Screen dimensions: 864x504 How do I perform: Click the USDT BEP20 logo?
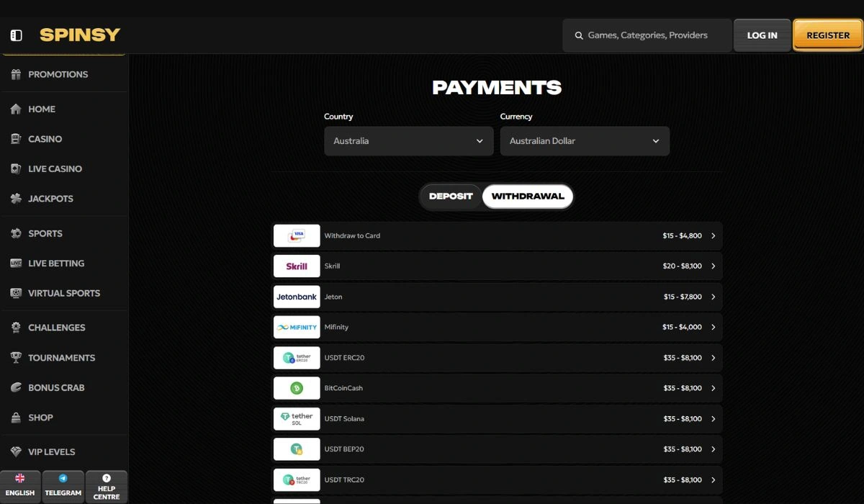point(297,449)
